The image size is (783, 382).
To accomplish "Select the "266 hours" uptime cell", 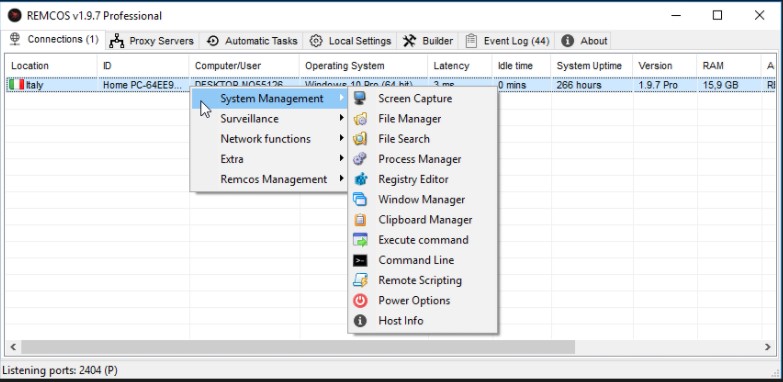I will (x=592, y=85).
